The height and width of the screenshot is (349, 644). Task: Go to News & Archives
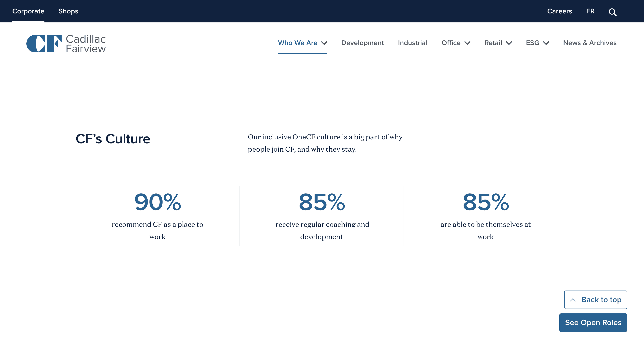(589, 43)
